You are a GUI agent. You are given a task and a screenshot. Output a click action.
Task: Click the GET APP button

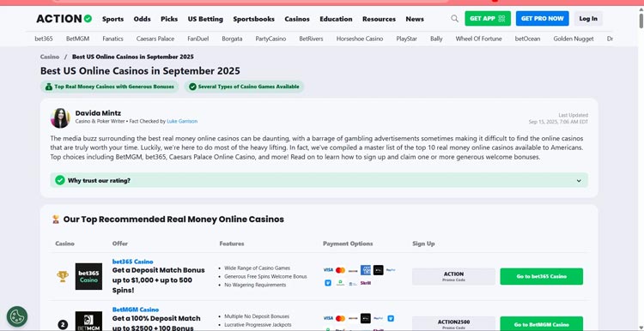(x=488, y=19)
